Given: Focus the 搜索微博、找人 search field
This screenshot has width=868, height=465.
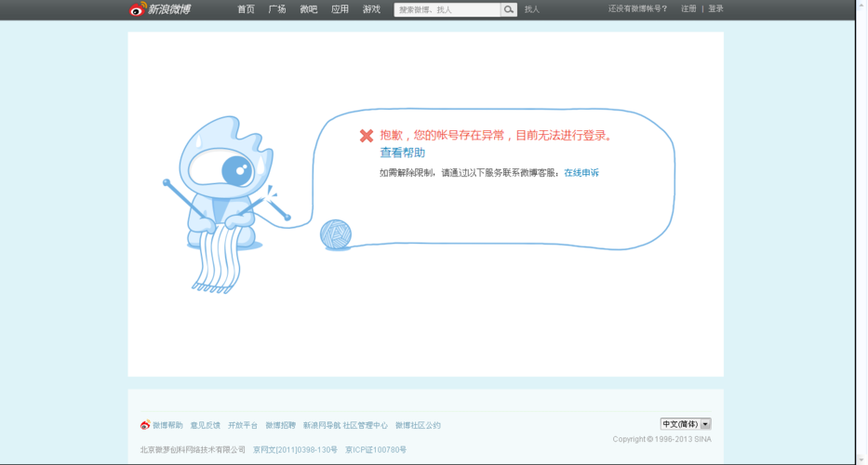Looking at the screenshot, I should pyautogui.click(x=447, y=9).
